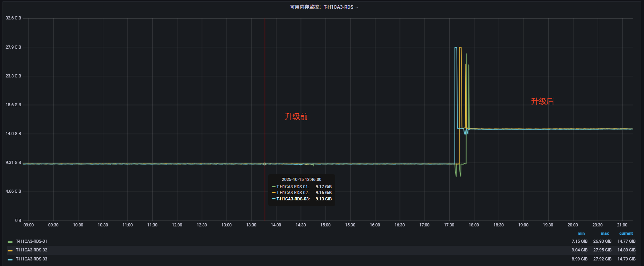644x266 pixels.
Task: Click the red 升级后 annotation text
Action: (542, 101)
